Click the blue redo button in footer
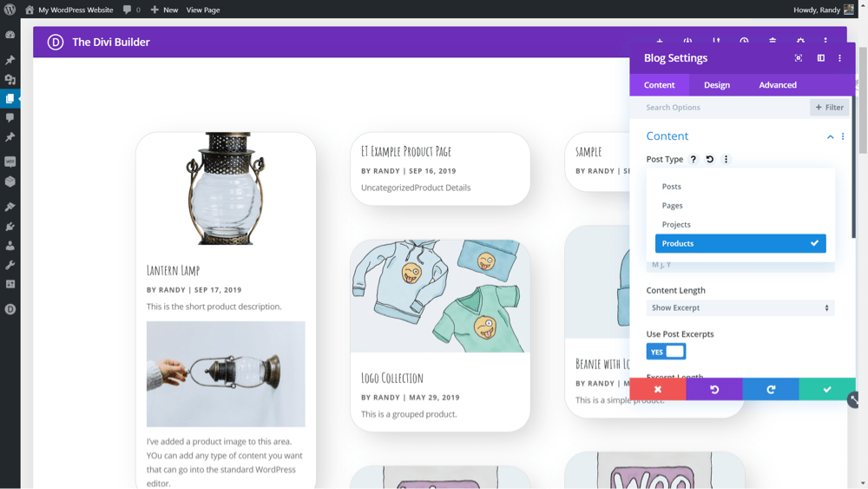868x489 pixels. [x=771, y=389]
